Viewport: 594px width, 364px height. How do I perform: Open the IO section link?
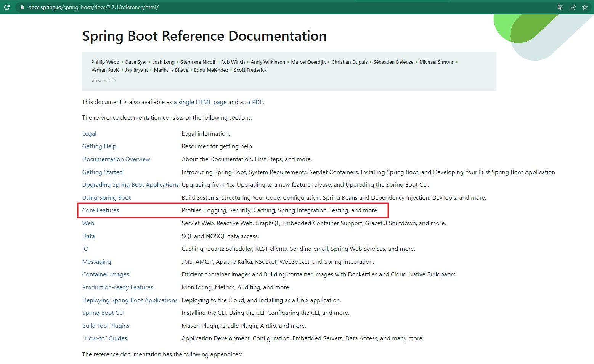(x=85, y=249)
